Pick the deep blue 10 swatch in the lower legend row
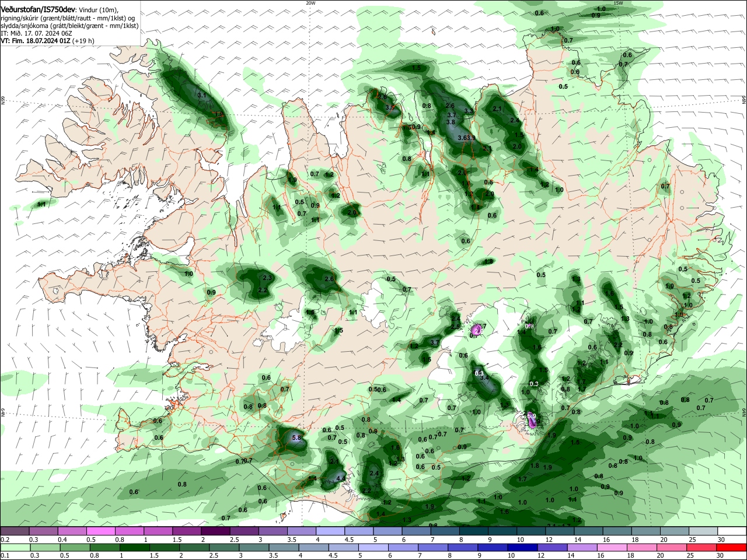 coord(522,547)
